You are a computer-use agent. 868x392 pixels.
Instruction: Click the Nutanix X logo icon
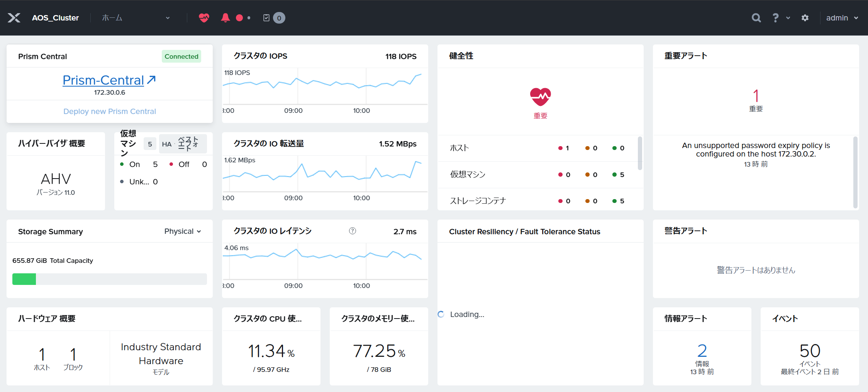coord(14,18)
